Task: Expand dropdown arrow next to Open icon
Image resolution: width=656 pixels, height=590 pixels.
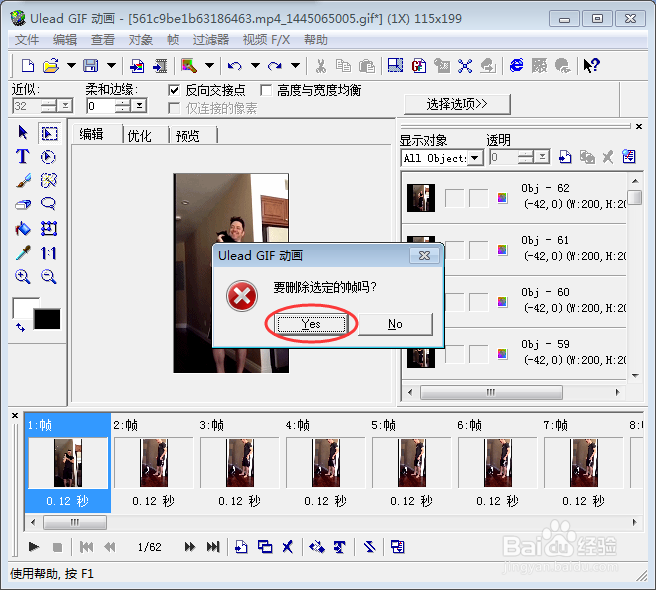Action: (72, 66)
